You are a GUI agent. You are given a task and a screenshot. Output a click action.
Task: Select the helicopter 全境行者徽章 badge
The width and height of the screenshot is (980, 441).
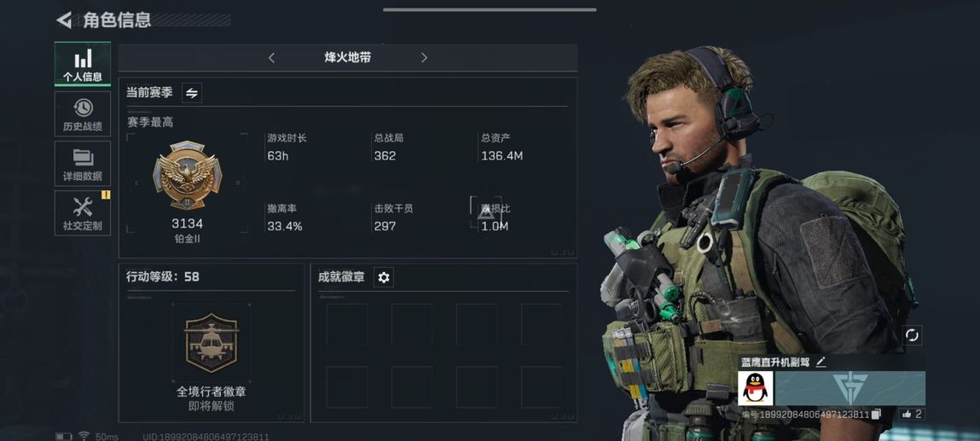click(x=212, y=342)
